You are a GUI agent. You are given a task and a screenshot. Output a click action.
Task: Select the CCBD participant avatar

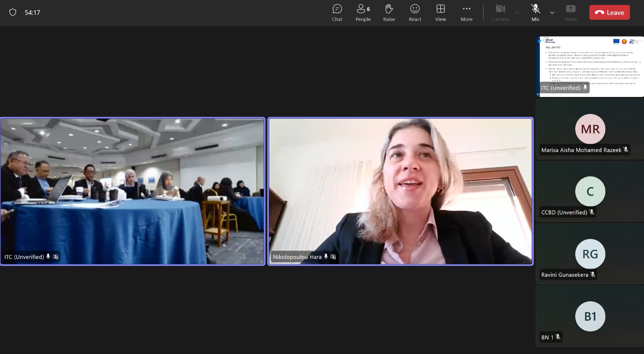tap(590, 191)
